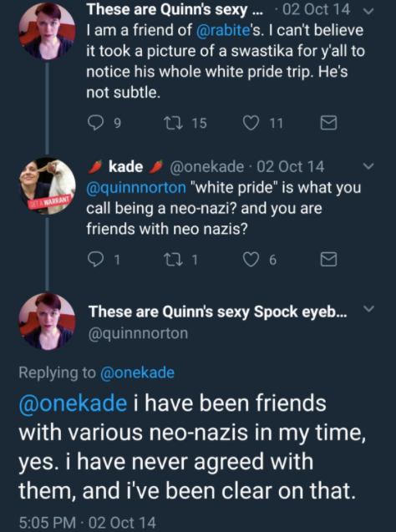The image size is (396, 532).
Task: Open @onekade mention in main tweet body
Action: pyautogui.click(x=73, y=403)
